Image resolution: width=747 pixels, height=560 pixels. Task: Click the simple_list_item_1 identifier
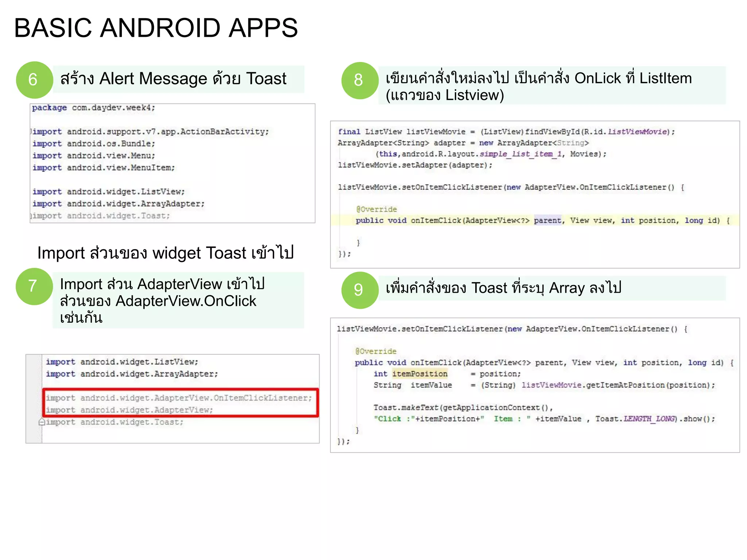coord(520,154)
